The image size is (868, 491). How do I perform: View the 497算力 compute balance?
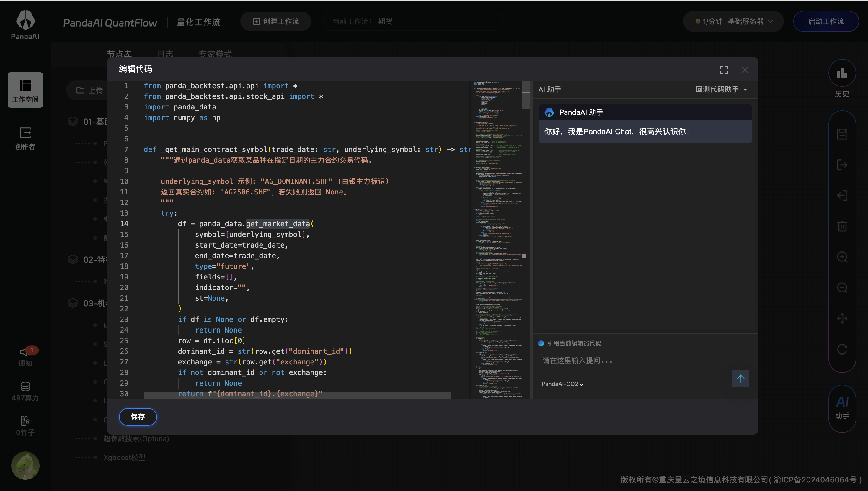click(25, 391)
